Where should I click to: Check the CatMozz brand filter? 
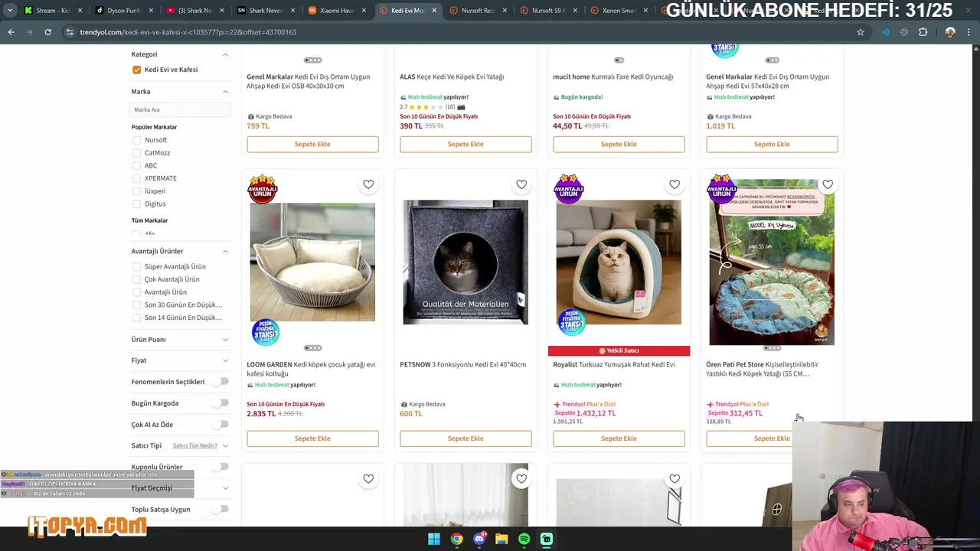click(x=136, y=153)
